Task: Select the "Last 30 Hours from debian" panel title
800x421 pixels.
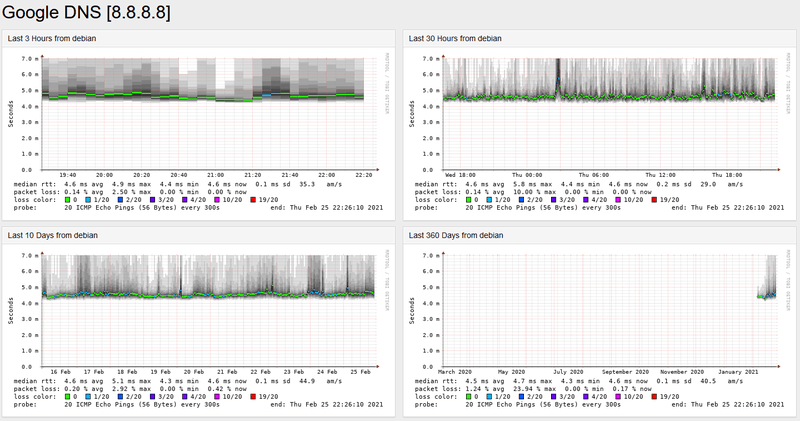Action: pyautogui.click(x=455, y=38)
